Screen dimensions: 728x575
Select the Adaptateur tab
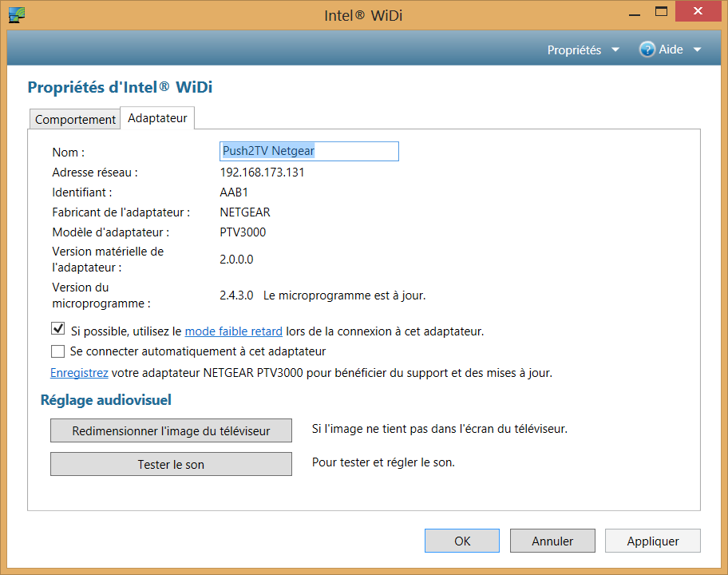[157, 118]
